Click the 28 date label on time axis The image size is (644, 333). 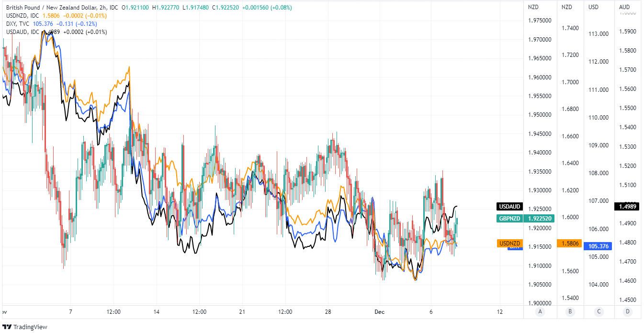tap(328, 311)
